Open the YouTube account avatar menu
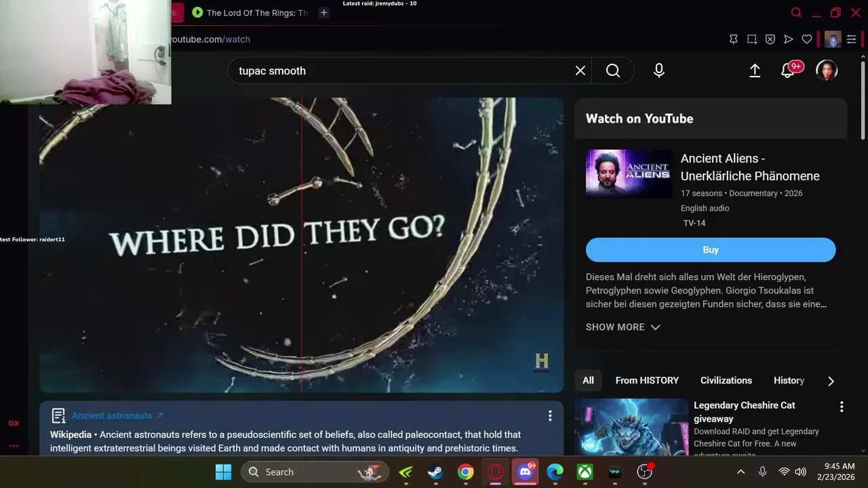868x488 pixels. pyautogui.click(x=827, y=70)
